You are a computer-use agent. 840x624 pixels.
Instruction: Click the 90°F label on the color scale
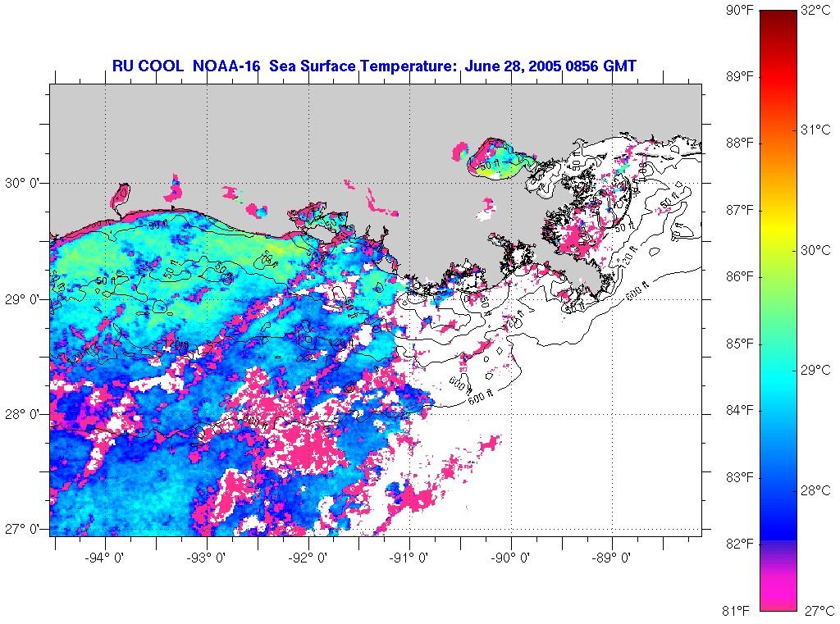click(x=740, y=10)
